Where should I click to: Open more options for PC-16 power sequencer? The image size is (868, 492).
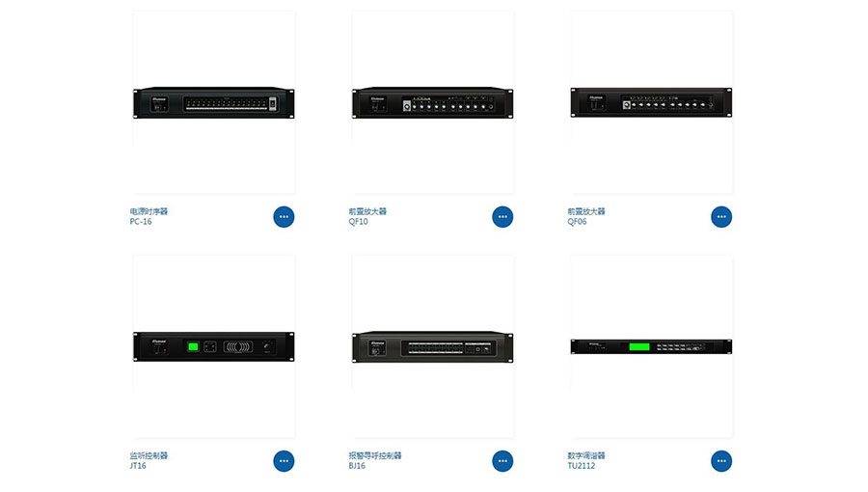pos(284,217)
